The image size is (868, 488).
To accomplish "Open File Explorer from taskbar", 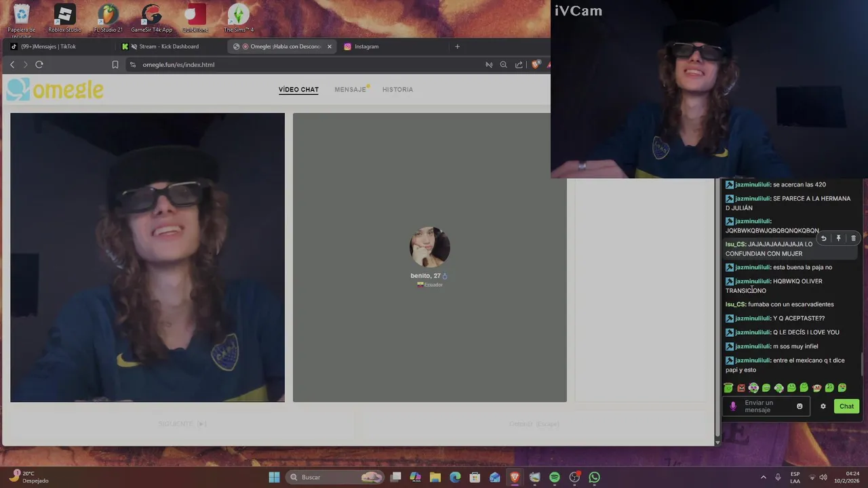I will (435, 477).
